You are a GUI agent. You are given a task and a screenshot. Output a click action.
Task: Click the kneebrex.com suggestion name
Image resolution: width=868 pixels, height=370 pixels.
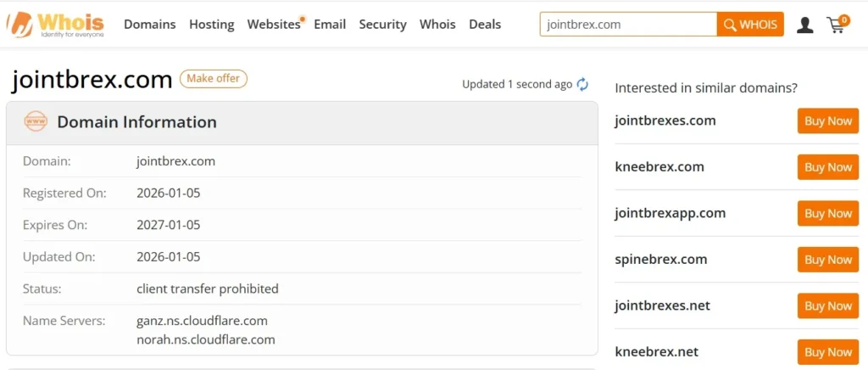(x=659, y=166)
